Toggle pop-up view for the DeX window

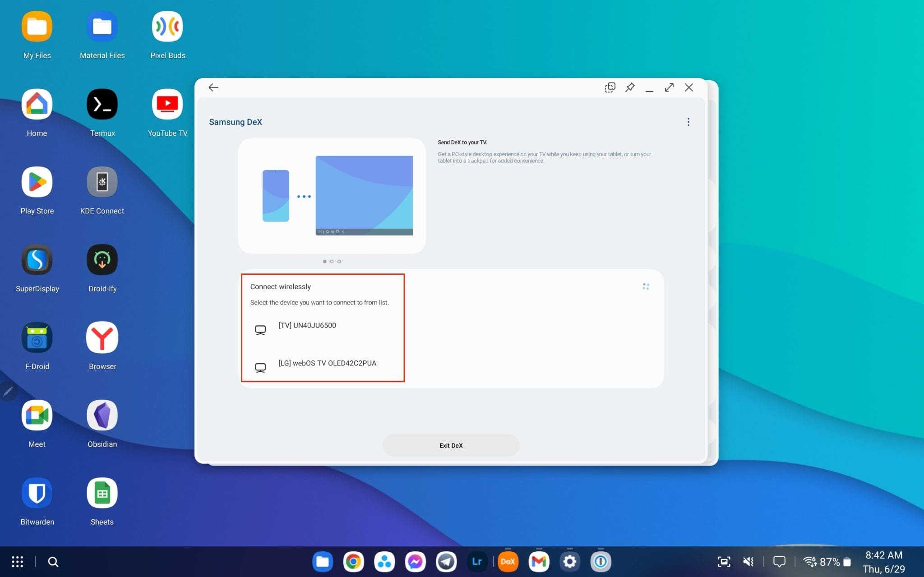click(610, 87)
